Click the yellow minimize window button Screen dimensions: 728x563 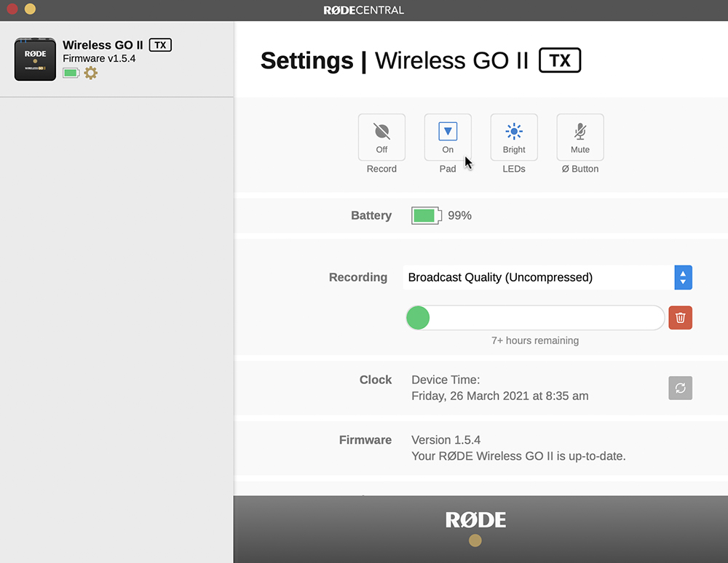(30, 9)
